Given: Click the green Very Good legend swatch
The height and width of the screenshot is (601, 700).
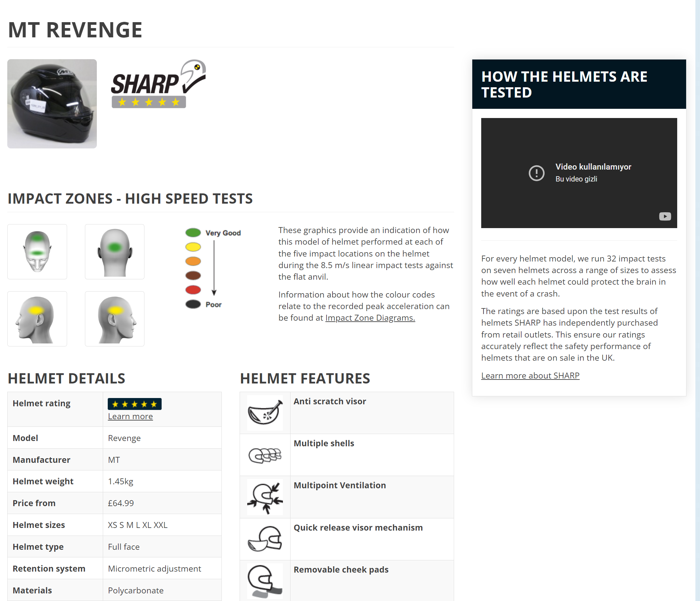Looking at the screenshot, I should (193, 232).
